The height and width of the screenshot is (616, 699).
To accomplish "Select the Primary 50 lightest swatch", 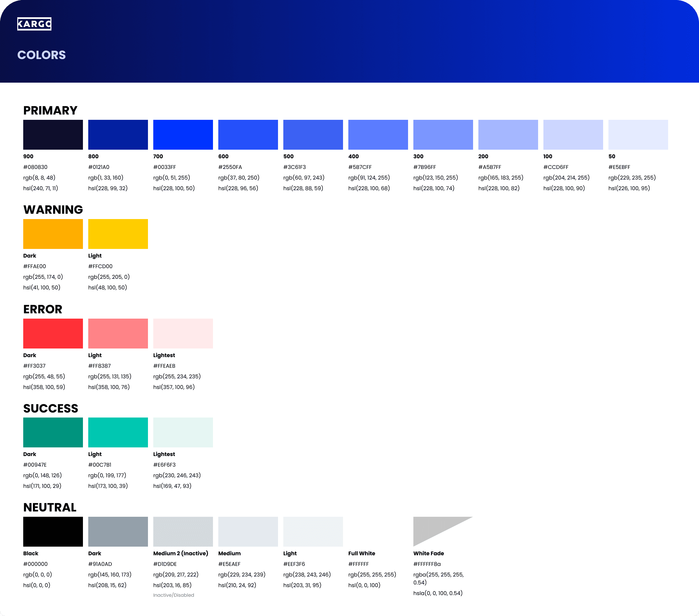I will point(638,134).
